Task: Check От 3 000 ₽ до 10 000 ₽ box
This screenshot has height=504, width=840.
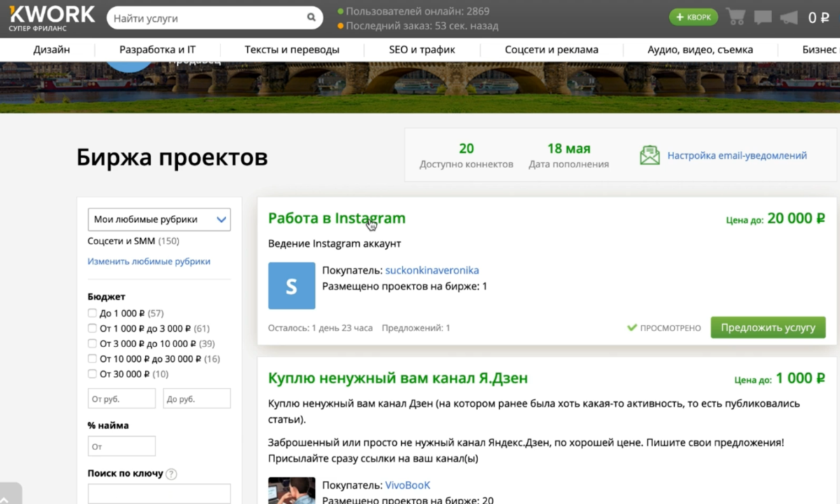Action: [x=92, y=344]
